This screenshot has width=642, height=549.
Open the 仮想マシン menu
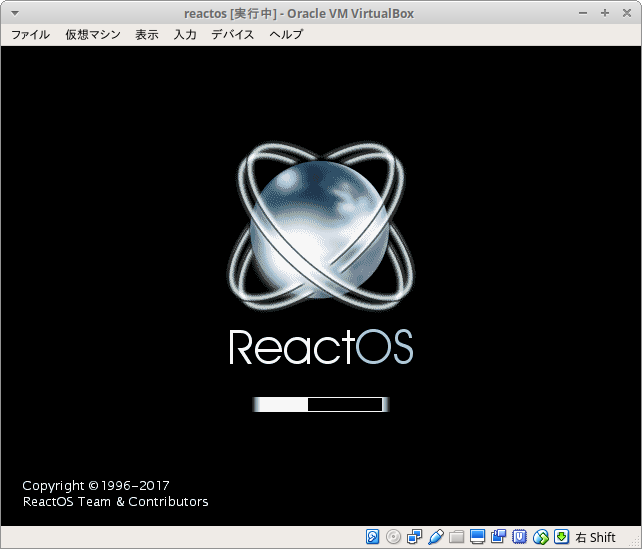point(93,34)
